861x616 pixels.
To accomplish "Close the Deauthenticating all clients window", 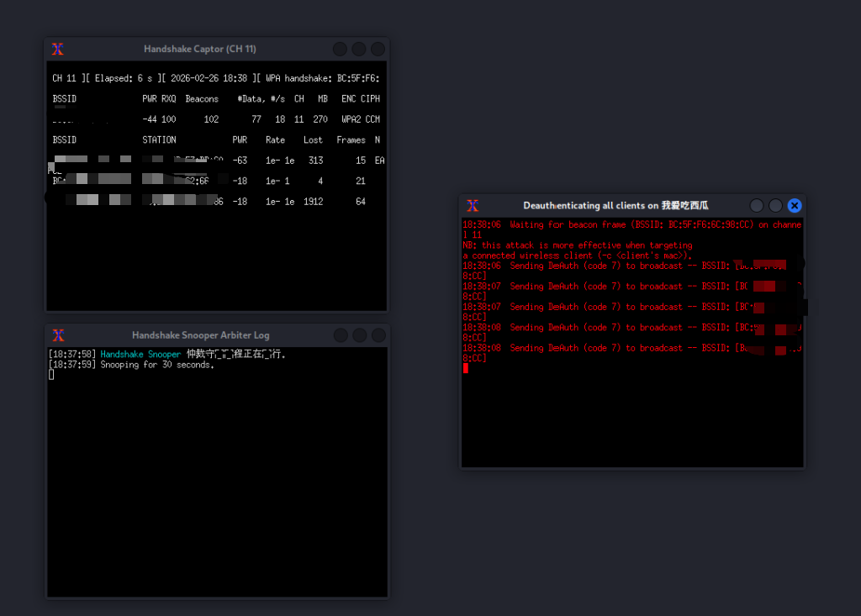I will 795,206.
